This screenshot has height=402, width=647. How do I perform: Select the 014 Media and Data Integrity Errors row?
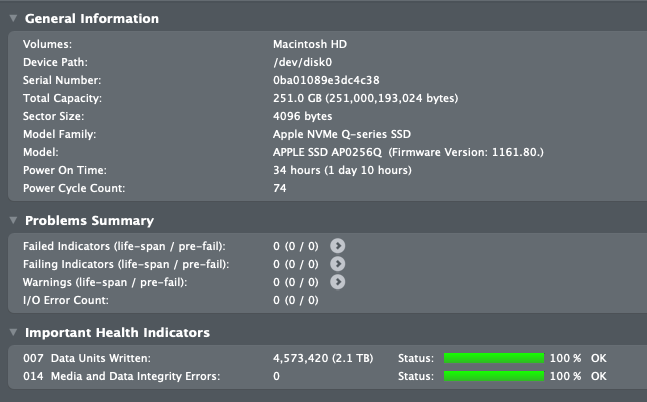(x=118, y=376)
